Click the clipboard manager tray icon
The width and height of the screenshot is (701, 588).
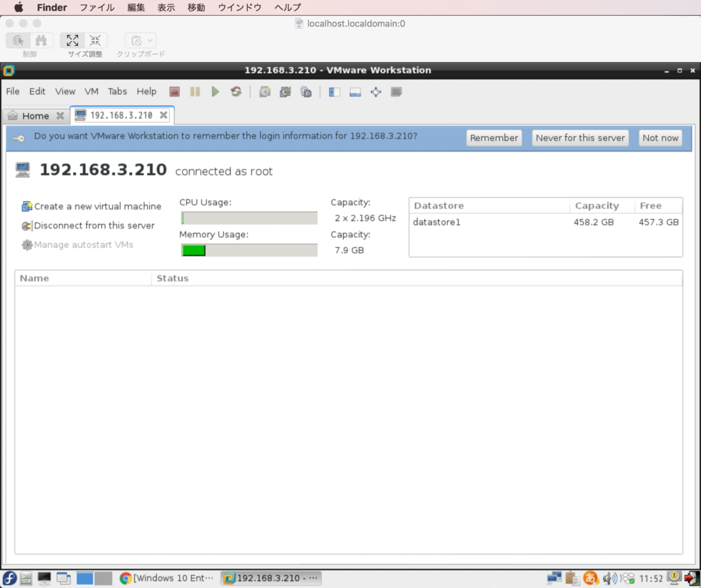pos(572,578)
